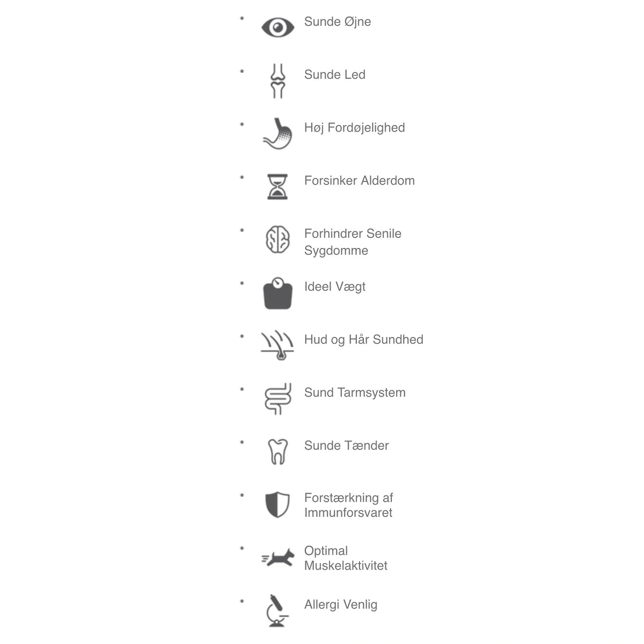Click the half-filled shield icon

point(277,504)
